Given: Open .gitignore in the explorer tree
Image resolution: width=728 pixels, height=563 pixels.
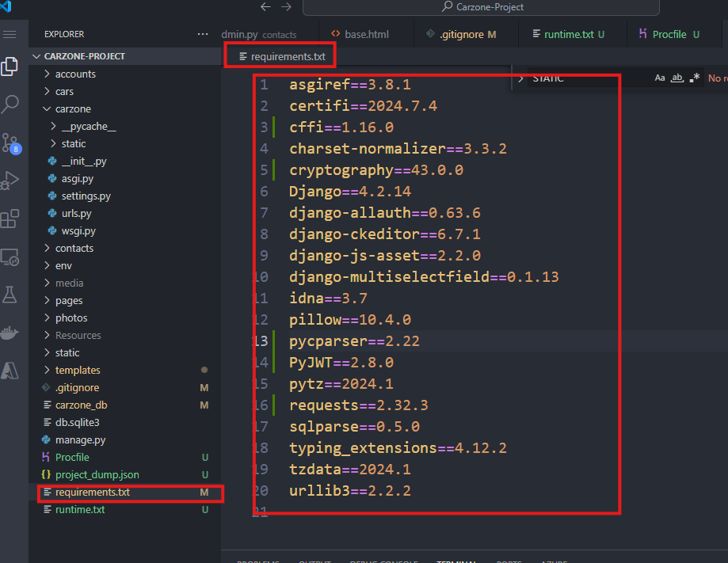Looking at the screenshot, I should point(125,387).
